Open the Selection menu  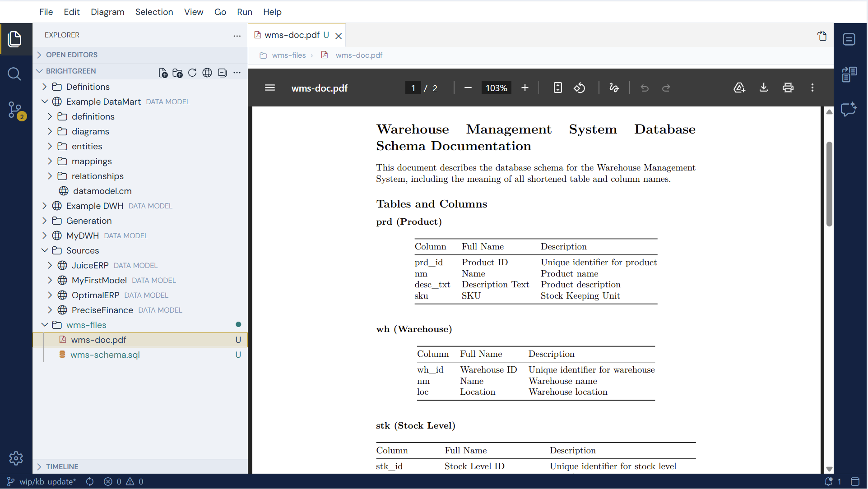click(x=154, y=12)
